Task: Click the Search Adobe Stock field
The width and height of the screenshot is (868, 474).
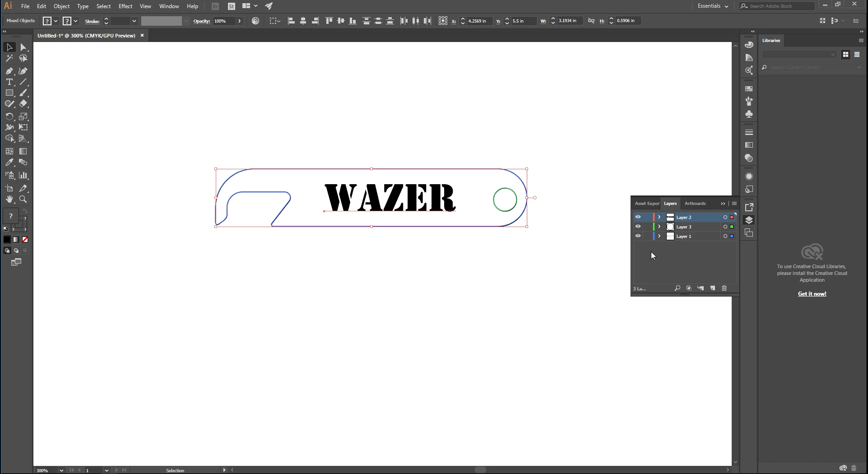Action: pyautogui.click(x=777, y=6)
